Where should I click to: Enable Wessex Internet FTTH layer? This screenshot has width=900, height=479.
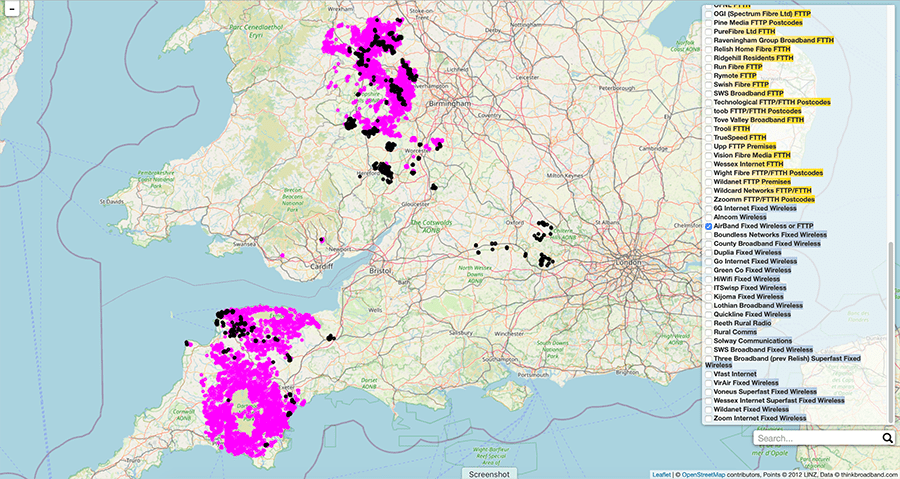pyautogui.click(x=709, y=165)
